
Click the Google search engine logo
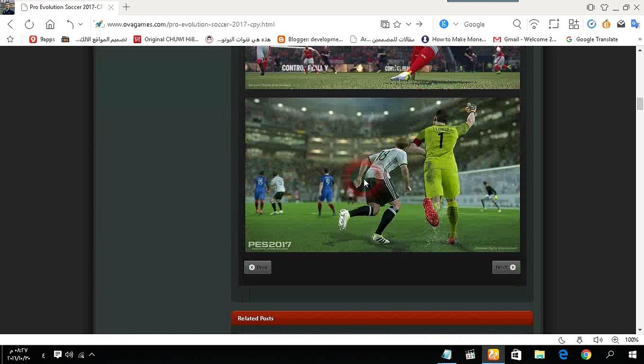[x=444, y=24]
